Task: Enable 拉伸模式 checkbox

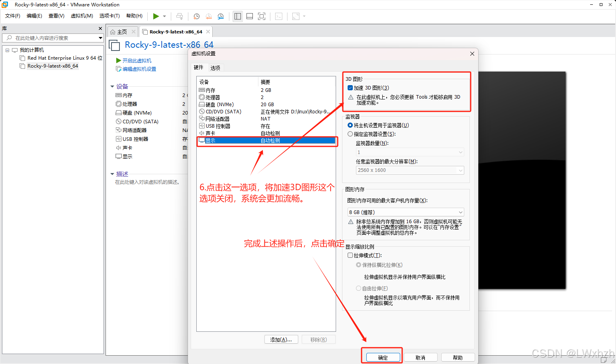Action: (x=350, y=255)
